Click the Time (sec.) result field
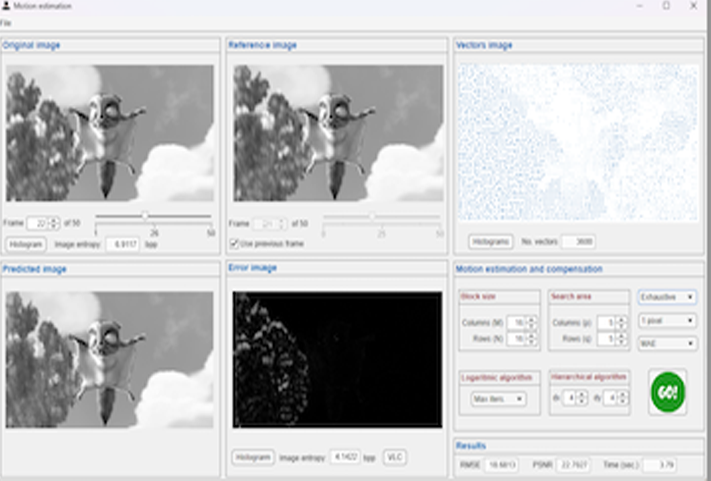The width and height of the screenshot is (711, 481). pos(660,465)
